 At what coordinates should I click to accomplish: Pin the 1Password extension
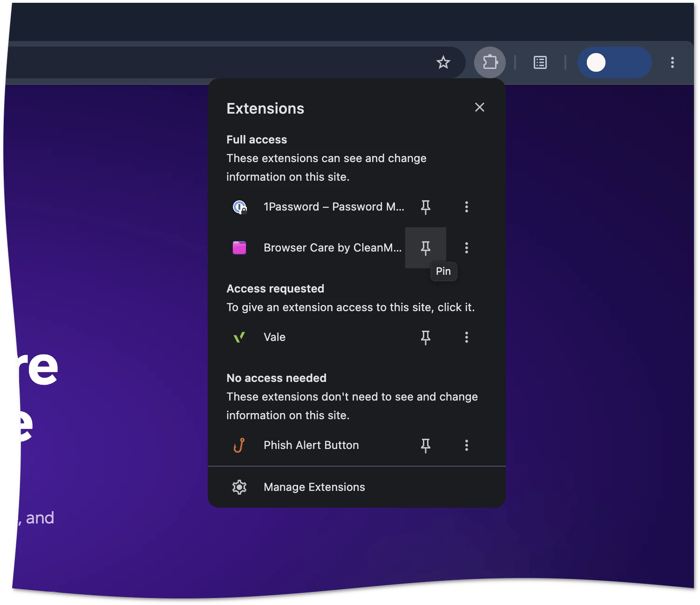click(425, 207)
